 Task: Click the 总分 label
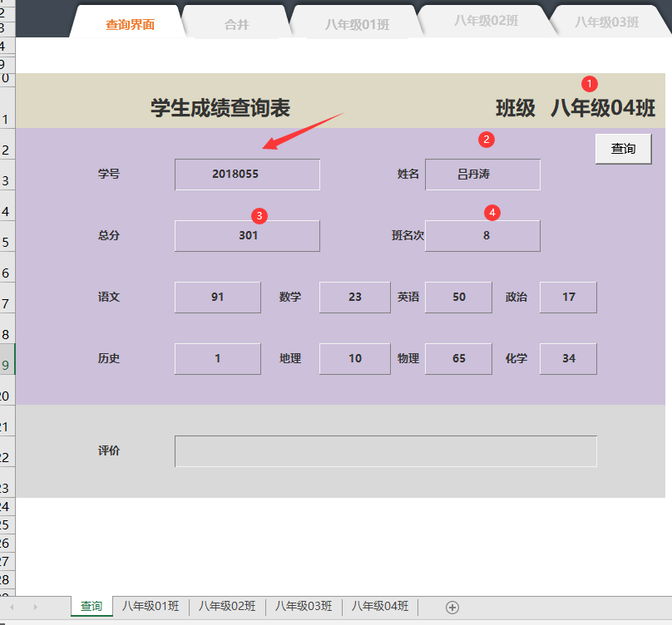(109, 235)
